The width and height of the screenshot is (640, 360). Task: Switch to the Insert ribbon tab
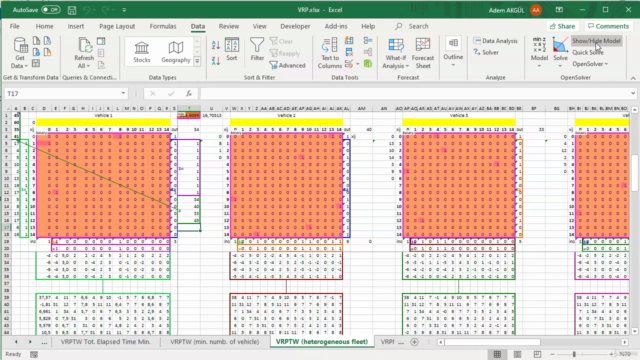(76, 26)
